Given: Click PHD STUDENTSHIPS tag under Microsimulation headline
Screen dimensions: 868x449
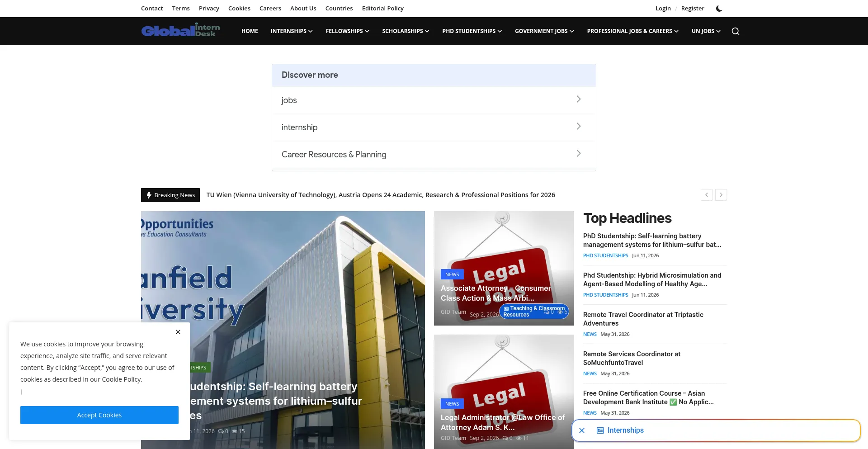Looking at the screenshot, I should coord(605,295).
